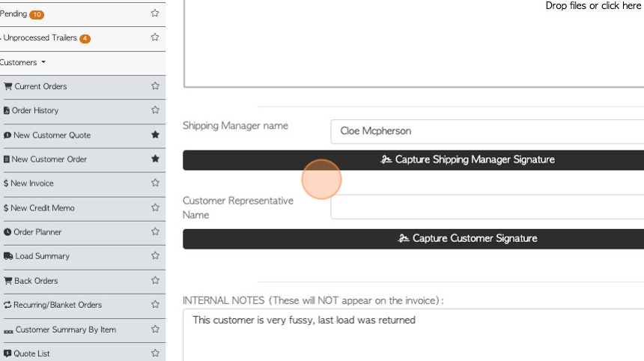The height and width of the screenshot is (361, 644).
Task: Click the Order Planner clock icon
Action: click(7, 232)
